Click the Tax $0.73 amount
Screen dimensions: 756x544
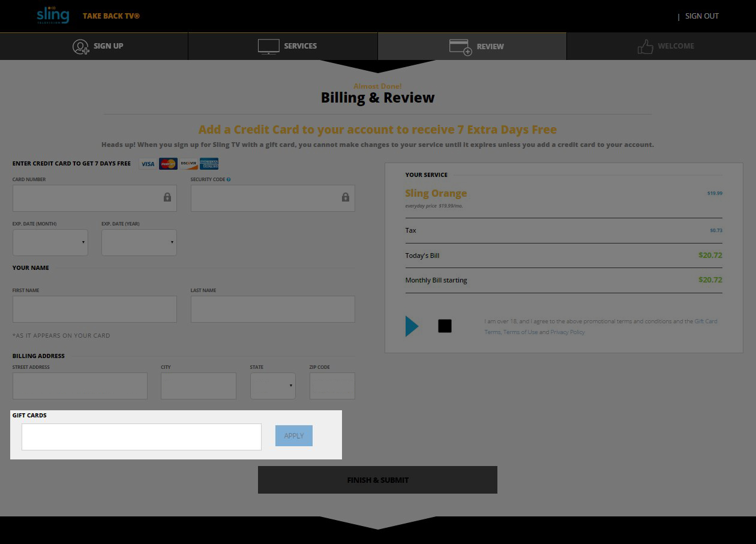click(716, 230)
